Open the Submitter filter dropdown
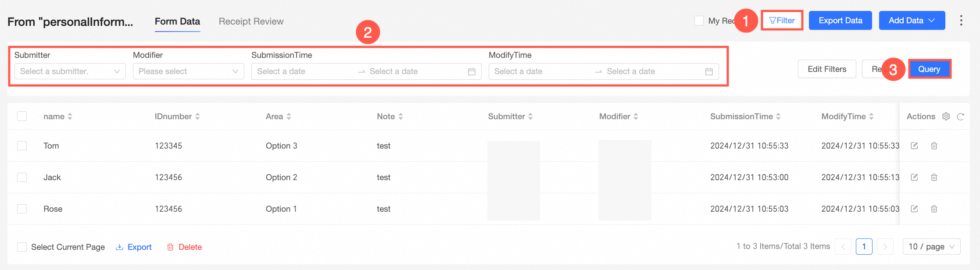This screenshot has height=270, width=980. (x=70, y=71)
